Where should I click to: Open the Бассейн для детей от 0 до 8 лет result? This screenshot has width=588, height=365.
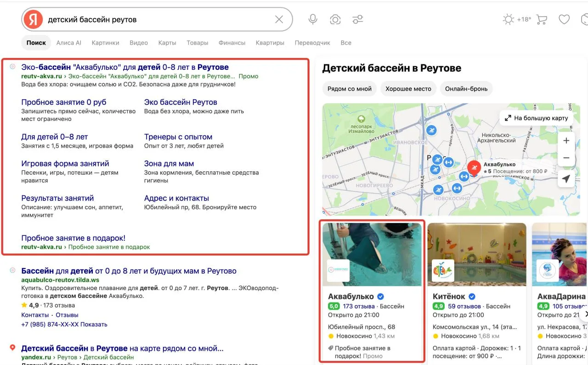click(129, 271)
